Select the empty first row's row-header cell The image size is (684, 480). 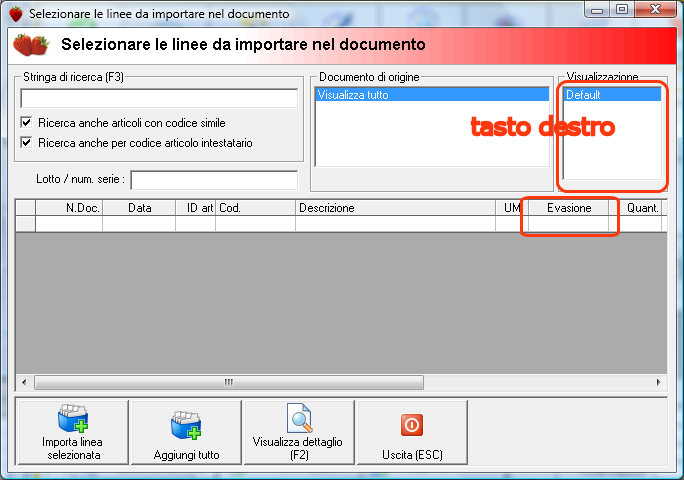[x=26, y=224]
